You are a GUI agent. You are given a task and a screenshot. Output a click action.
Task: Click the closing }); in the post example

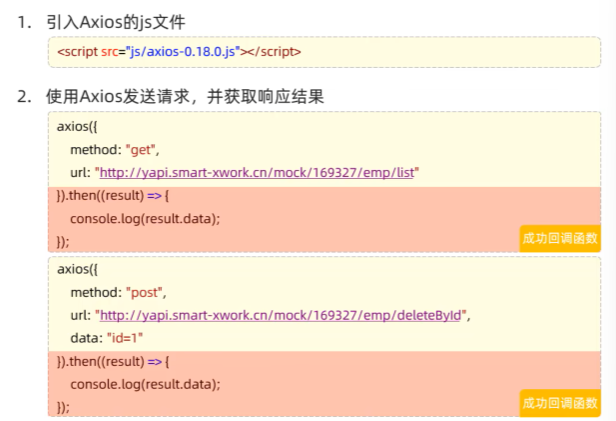coord(63,407)
